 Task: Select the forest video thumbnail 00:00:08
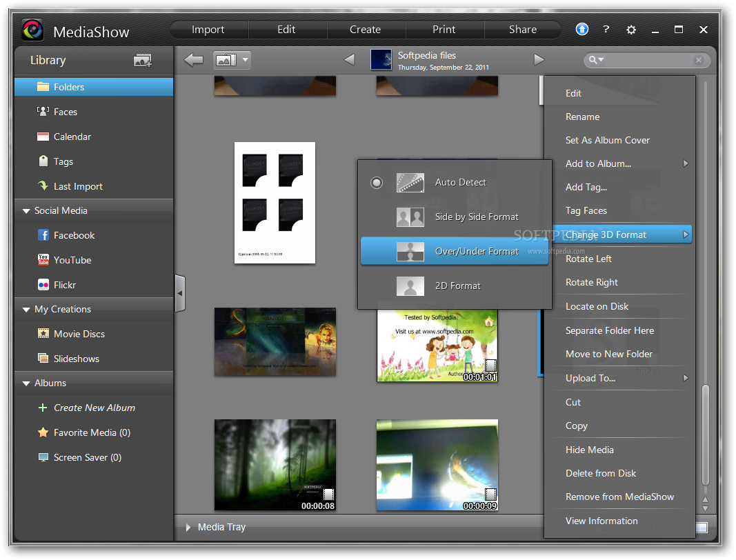[275, 465]
